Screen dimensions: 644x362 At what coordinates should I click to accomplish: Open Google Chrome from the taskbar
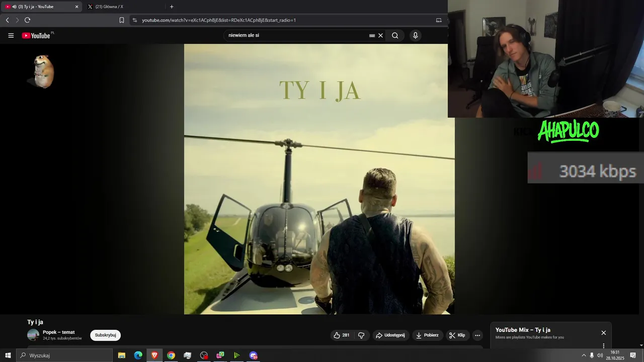point(171,355)
